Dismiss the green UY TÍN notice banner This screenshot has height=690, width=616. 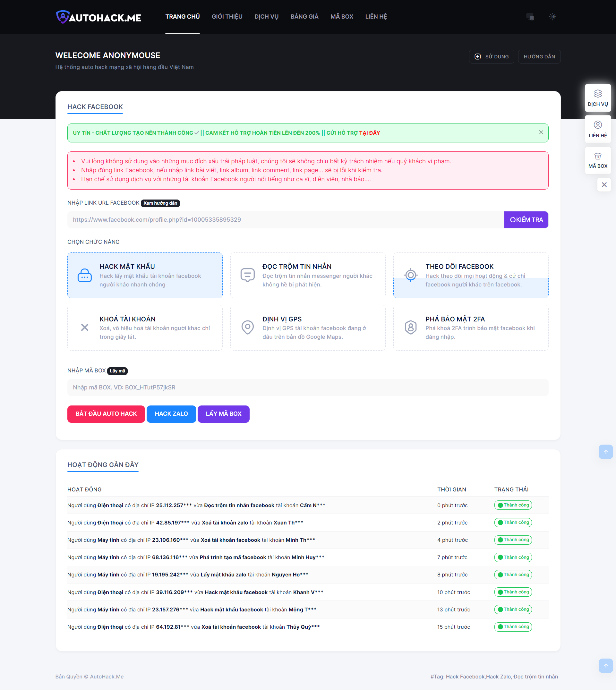pos(541,132)
